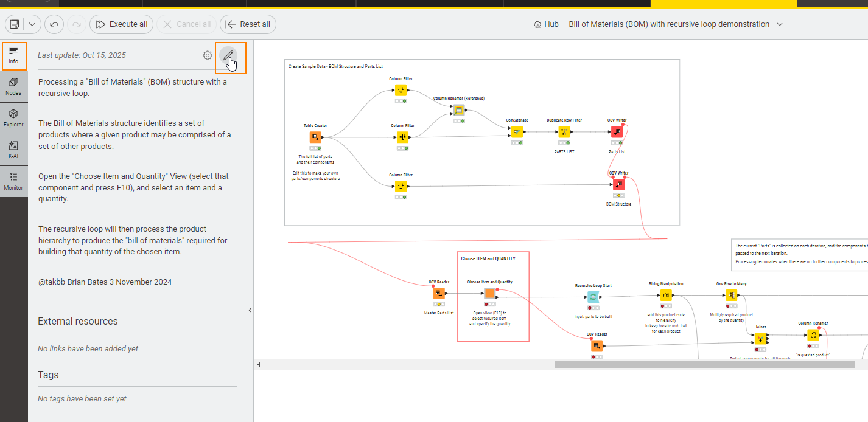Show the Monitor tab
Screen dimensions: 868x422
13,181
